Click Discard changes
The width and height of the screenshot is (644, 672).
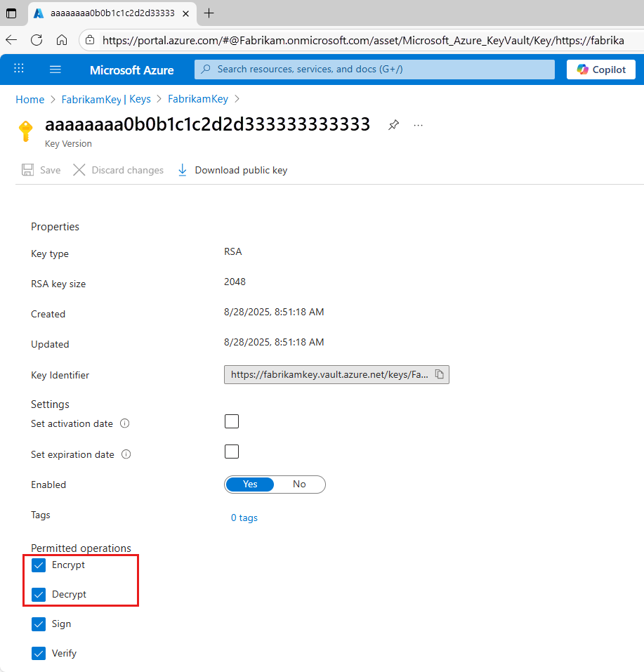(117, 169)
